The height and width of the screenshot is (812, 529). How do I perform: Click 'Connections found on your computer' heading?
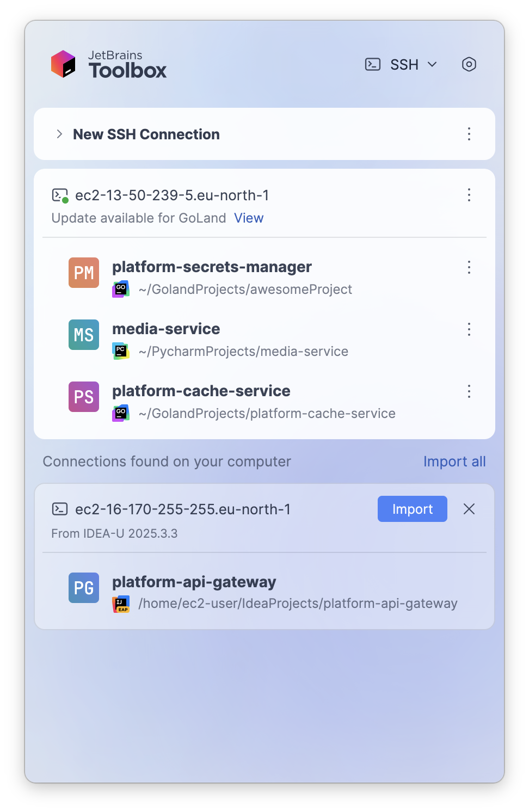tap(167, 462)
